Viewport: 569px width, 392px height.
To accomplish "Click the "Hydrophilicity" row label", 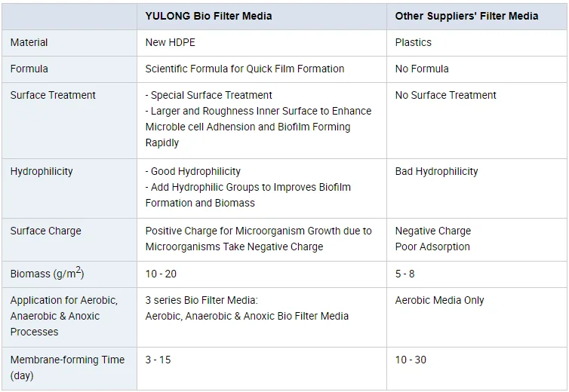I will pos(42,171).
